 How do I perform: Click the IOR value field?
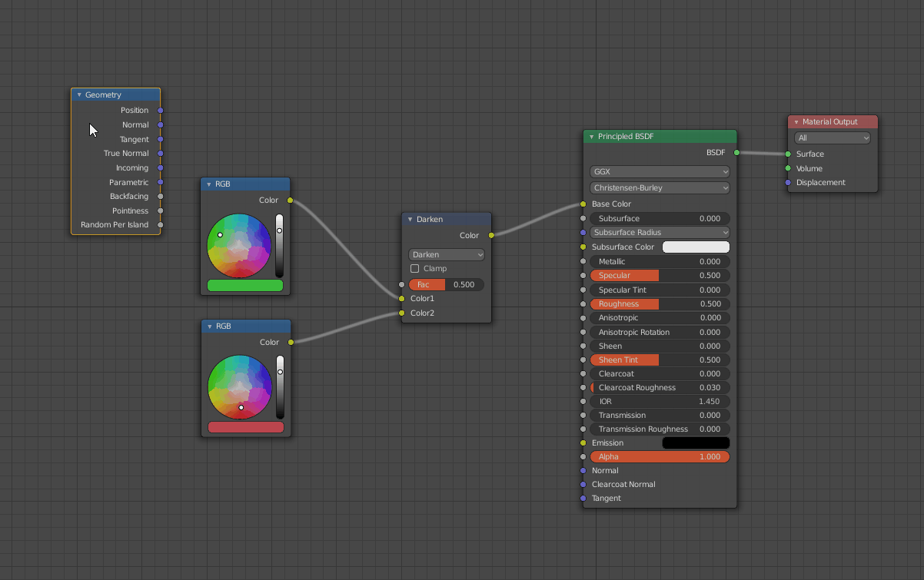[660, 402]
